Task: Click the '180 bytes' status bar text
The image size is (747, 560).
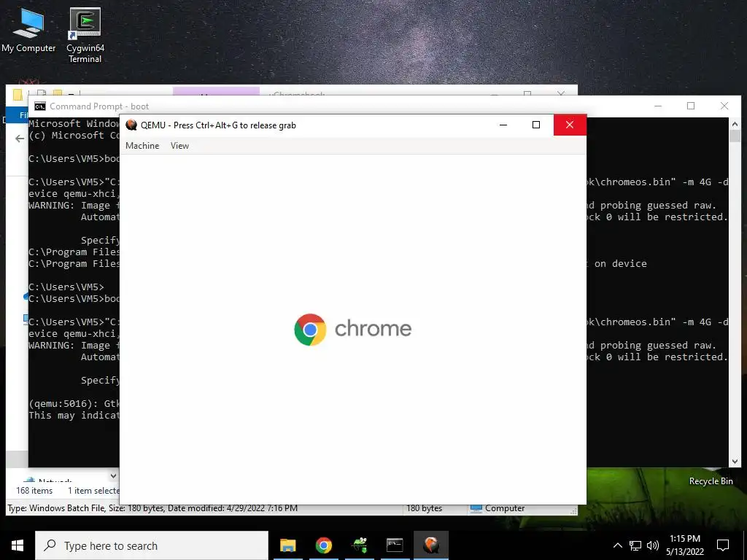Action: [x=424, y=508]
